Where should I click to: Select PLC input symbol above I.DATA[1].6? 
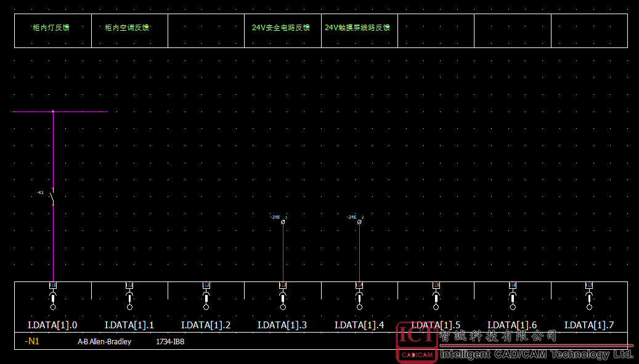[x=513, y=296]
